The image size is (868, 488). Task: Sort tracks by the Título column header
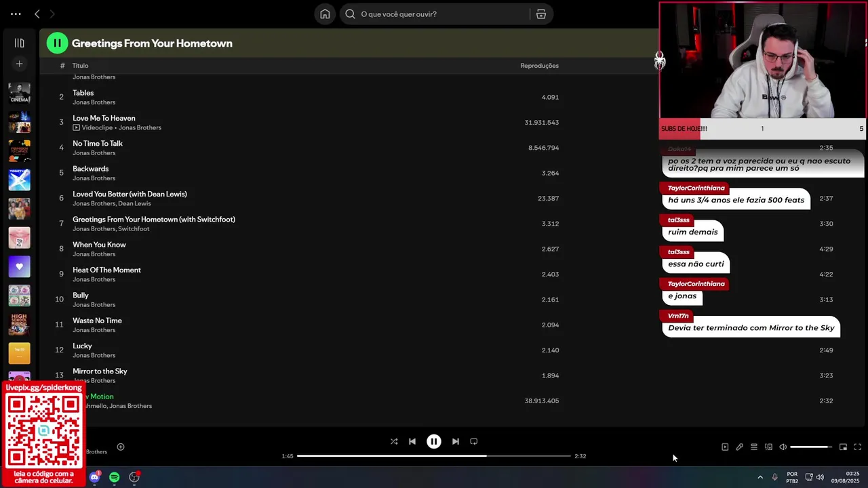[80, 66]
